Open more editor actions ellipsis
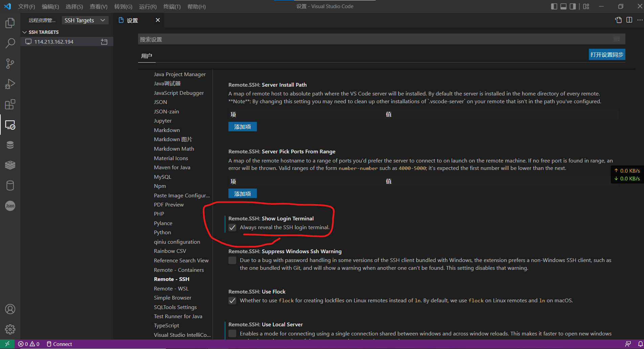 [x=640, y=20]
